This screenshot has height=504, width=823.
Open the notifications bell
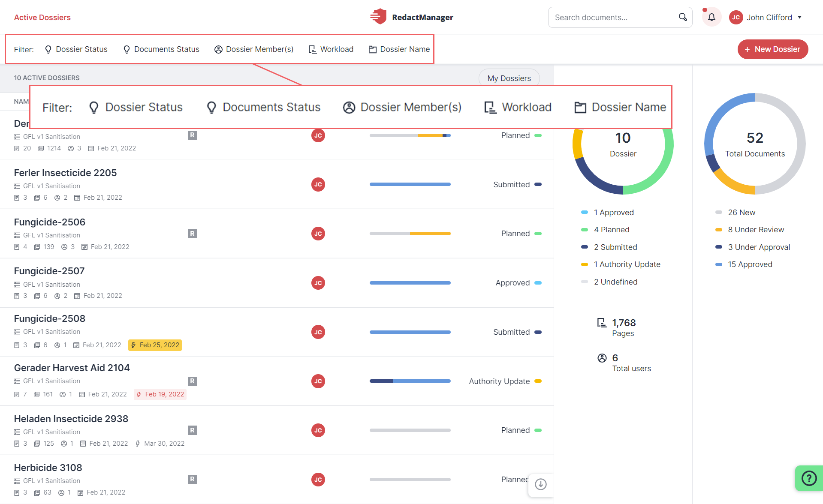pyautogui.click(x=711, y=17)
